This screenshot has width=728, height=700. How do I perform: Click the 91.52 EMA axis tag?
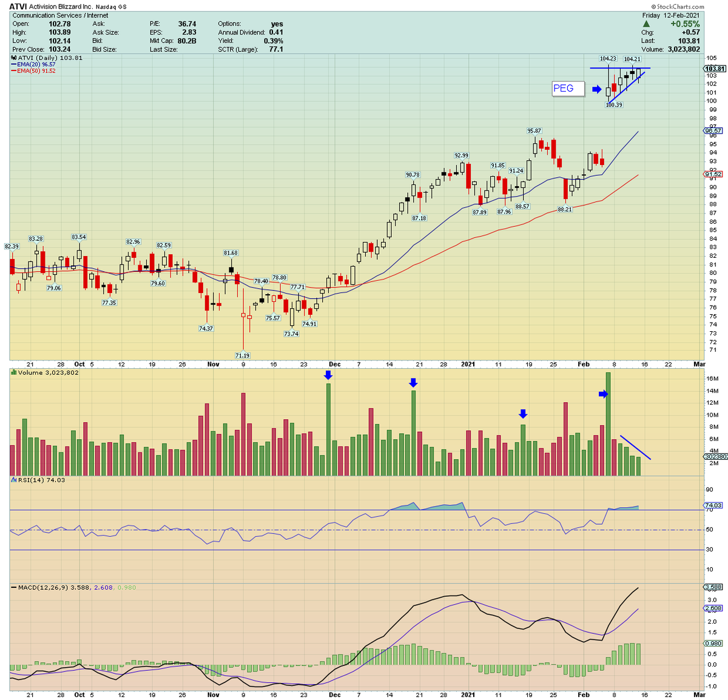(713, 175)
